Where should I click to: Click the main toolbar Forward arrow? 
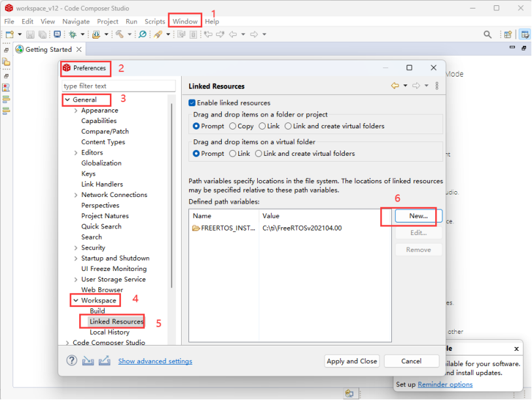tap(254, 34)
